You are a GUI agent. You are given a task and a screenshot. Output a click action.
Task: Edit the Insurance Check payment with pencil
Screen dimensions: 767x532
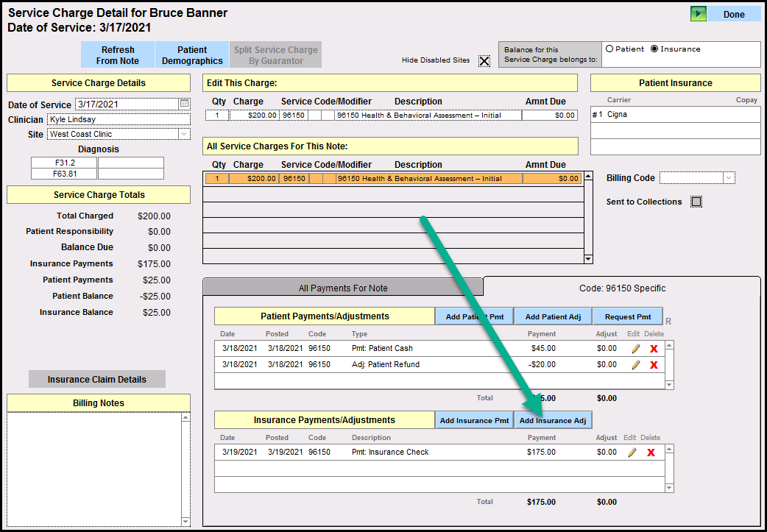click(632, 453)
